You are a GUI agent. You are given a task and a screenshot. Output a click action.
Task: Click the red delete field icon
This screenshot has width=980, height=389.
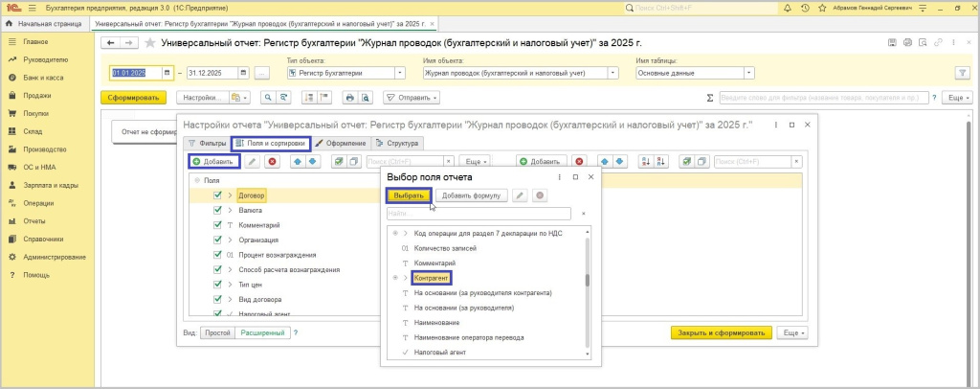click(272, 162)
